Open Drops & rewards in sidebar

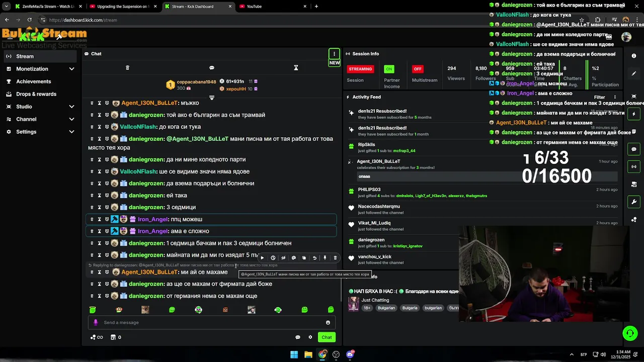(x=41, y=94)
